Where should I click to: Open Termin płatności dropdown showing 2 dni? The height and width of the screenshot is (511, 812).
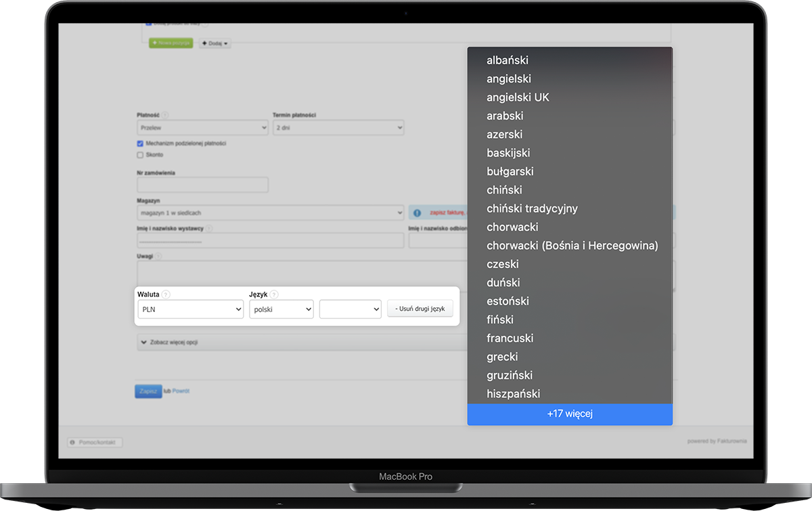pyautogui.click(x=338, y=127)
